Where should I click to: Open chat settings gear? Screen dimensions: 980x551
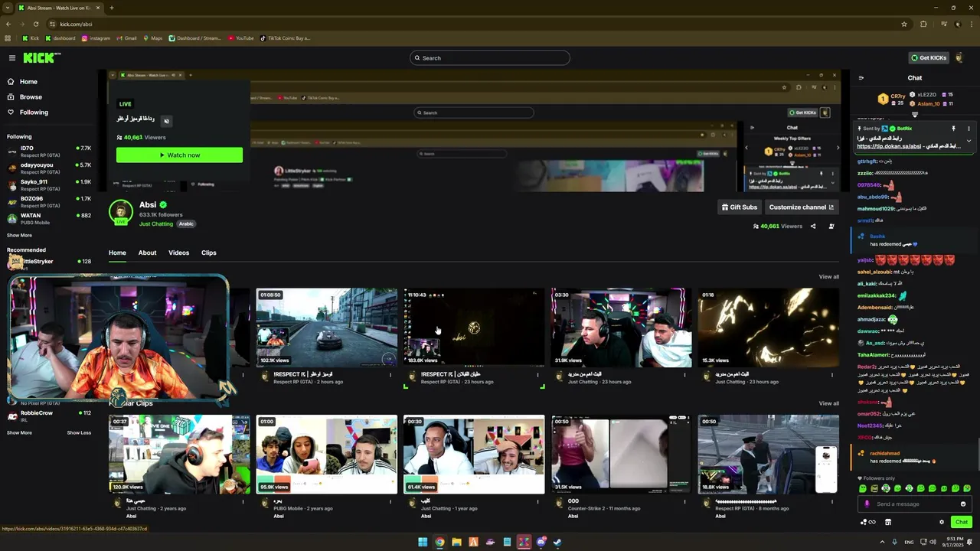point(942,522)
